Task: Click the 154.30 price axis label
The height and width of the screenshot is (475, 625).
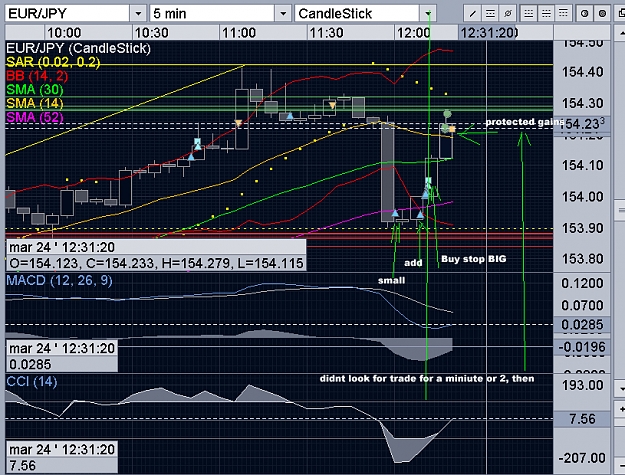Action: click(x=582, y=103)
